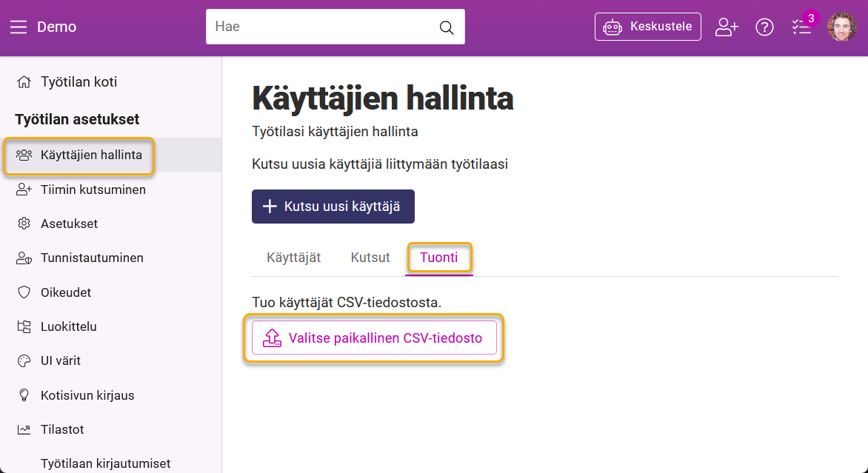Switch to the Käyttäjät tab
The width and height of the screenshot is (868, 473).
[293, 258]
